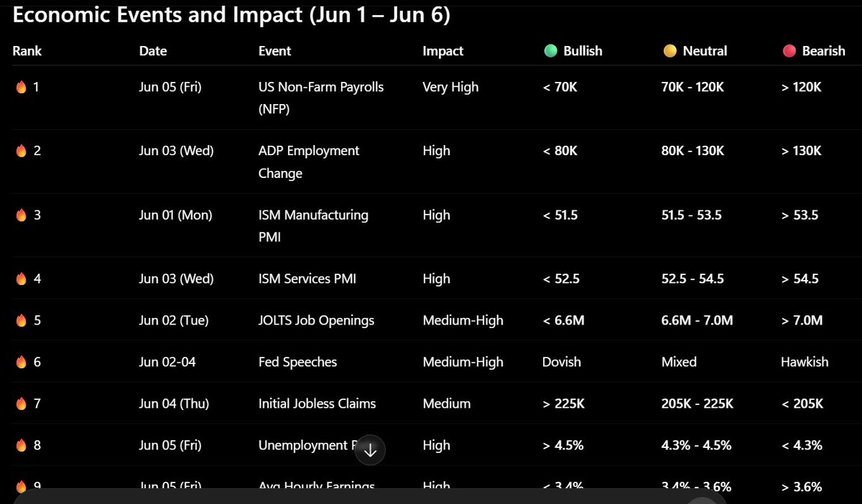The height and width of the screenshot is (504, 862).
Task: Select the ISM Manufacturing PMI event
Action: tap(313, 226)
